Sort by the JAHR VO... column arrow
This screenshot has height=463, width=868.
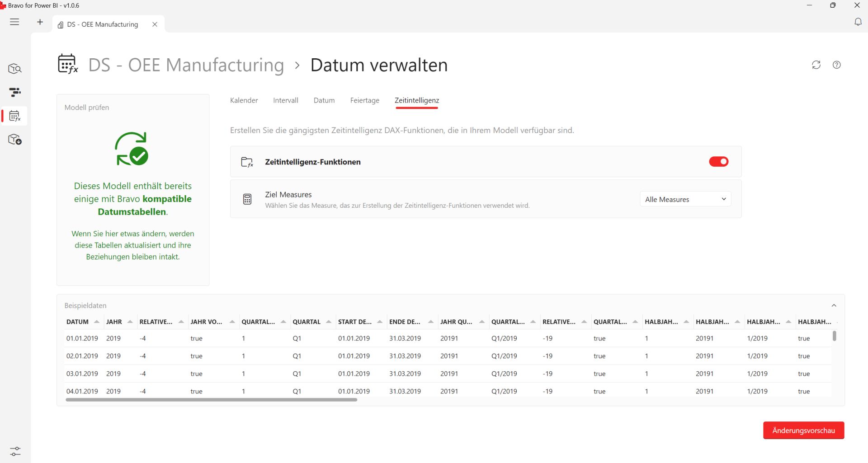pyautogui.click(x=232, y=322)
